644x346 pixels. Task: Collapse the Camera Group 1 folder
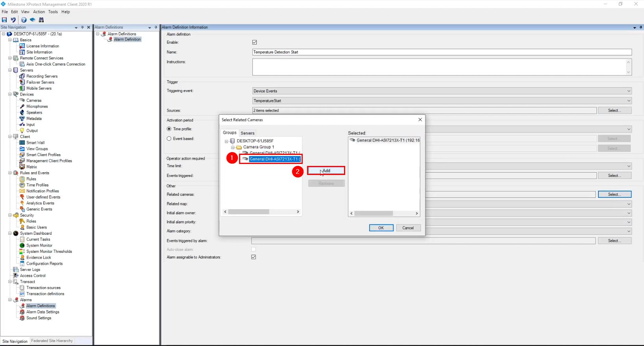tap(233, 147)
